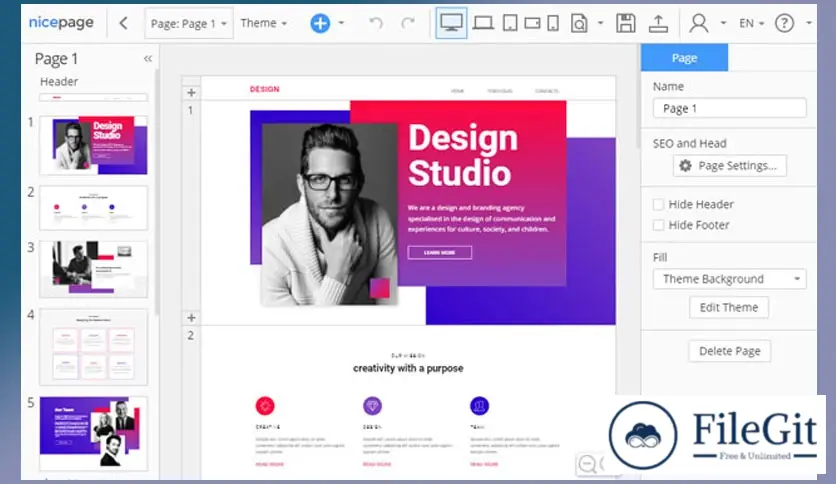Undo the last action
The image size is (836, 484).
376,23
